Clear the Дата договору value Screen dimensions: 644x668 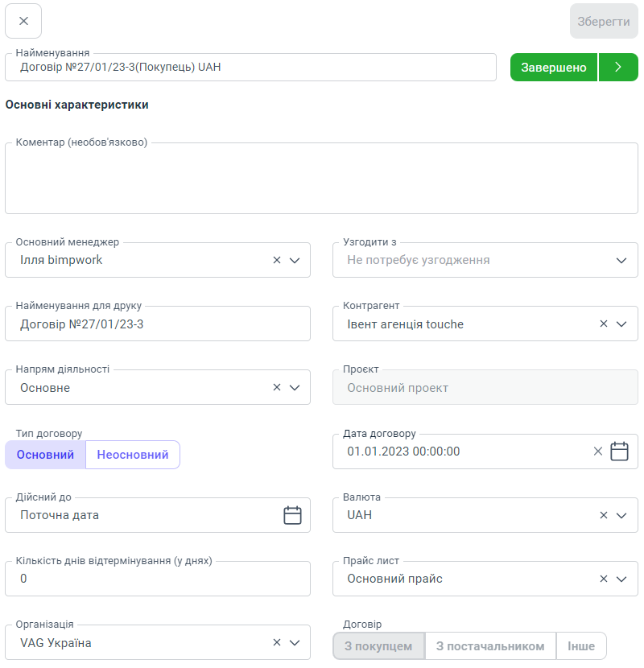click(598, 452)
